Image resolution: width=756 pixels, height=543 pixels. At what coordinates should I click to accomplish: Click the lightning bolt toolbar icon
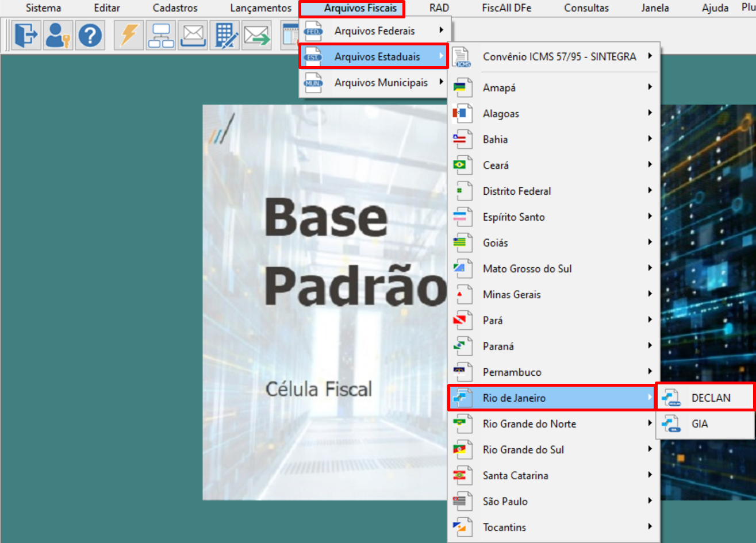coord(129,36)
